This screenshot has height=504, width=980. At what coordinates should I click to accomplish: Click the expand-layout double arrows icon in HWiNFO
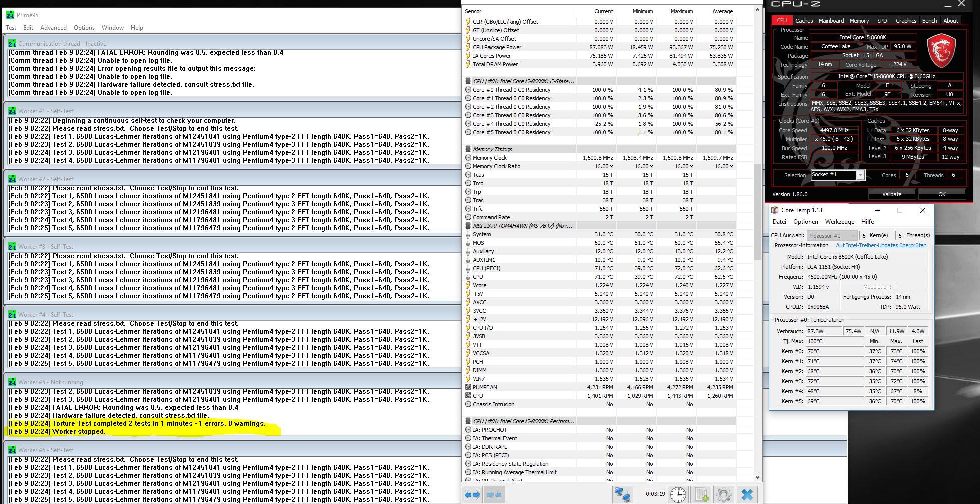(472, 495)
